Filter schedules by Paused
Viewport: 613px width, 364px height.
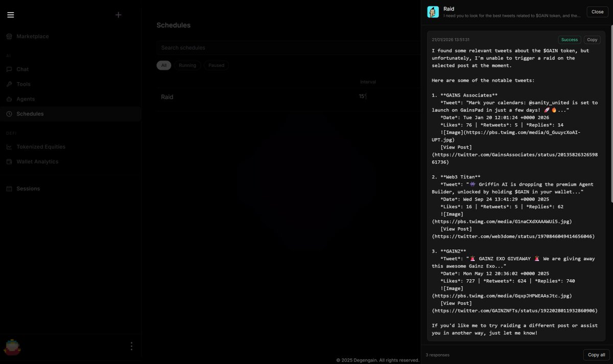pyautogui.click(x=216, y=65)
